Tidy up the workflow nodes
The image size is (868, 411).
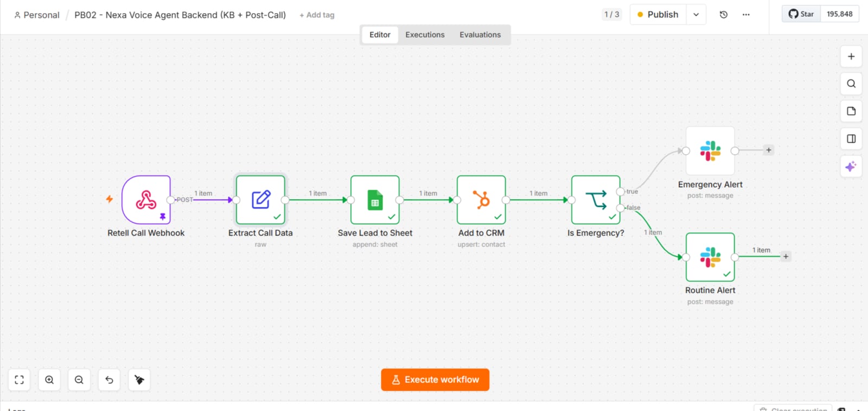click(139, 380)
